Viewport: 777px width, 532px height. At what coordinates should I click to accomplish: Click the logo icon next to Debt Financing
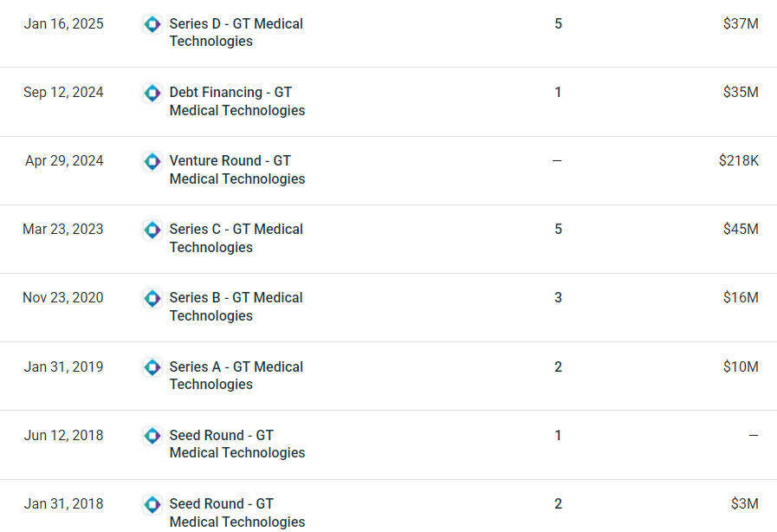pos(152,93)
